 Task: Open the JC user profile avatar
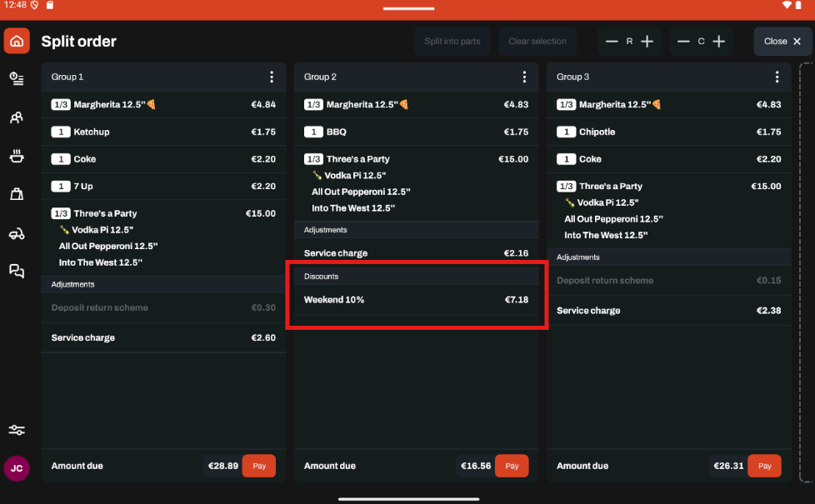click(17, 468)
